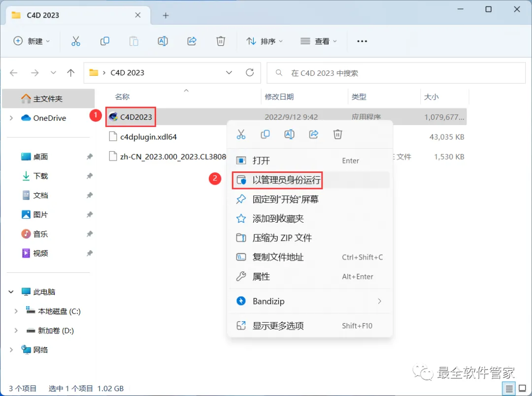Screen dimensions: 532x396
Task: Open the New (新建) dropdown
Action: point(32,41)
